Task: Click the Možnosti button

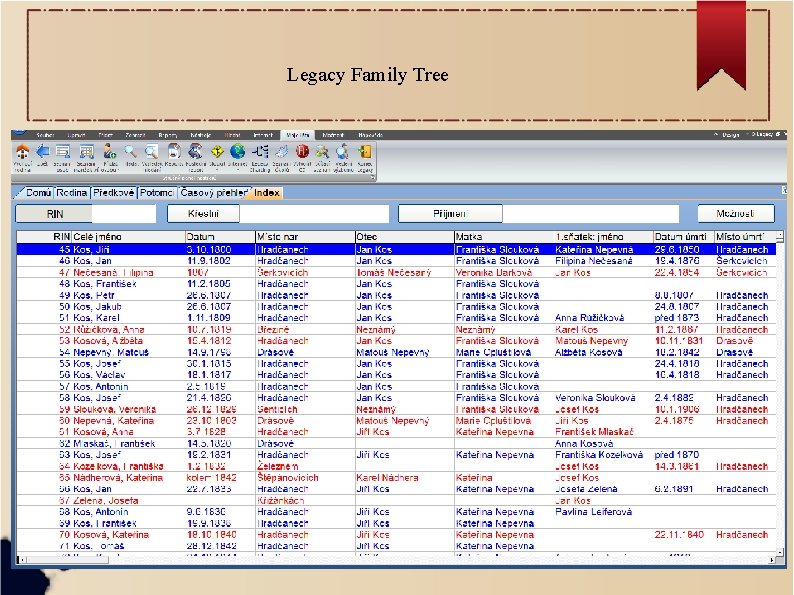Action: pyautogui.click(x=736, y=213)
